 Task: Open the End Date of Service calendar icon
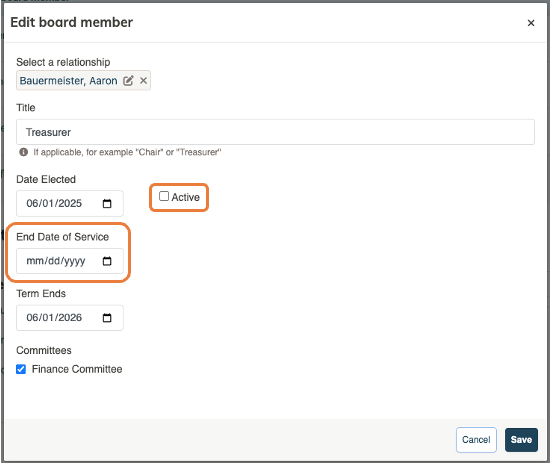click(107, 261)
